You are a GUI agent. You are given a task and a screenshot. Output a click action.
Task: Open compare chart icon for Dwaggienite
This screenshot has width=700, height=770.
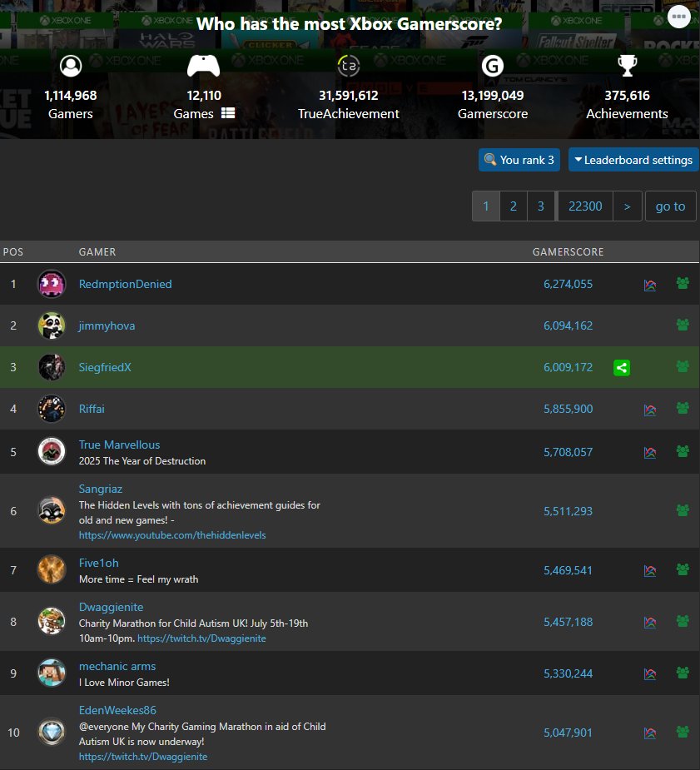(650, 622)
